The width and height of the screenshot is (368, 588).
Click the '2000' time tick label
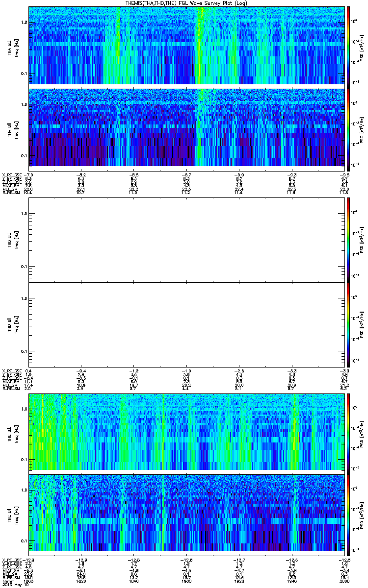[343, 581]
